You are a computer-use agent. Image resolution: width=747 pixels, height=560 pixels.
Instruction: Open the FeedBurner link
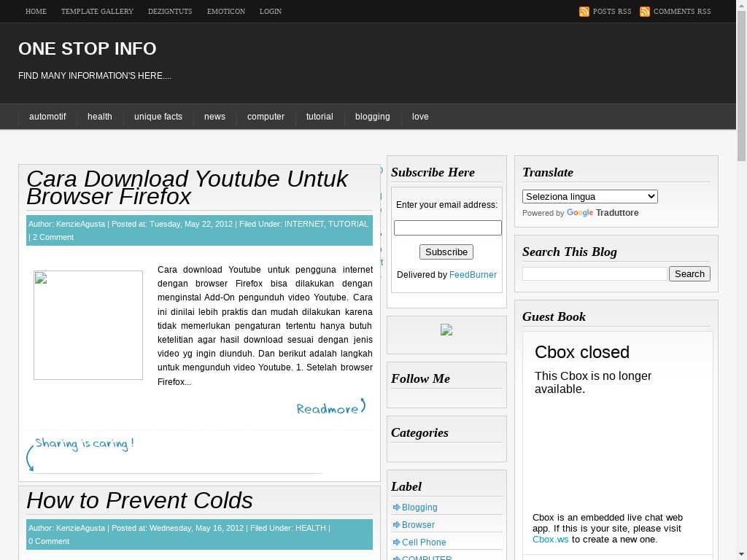tap(473, 275)
